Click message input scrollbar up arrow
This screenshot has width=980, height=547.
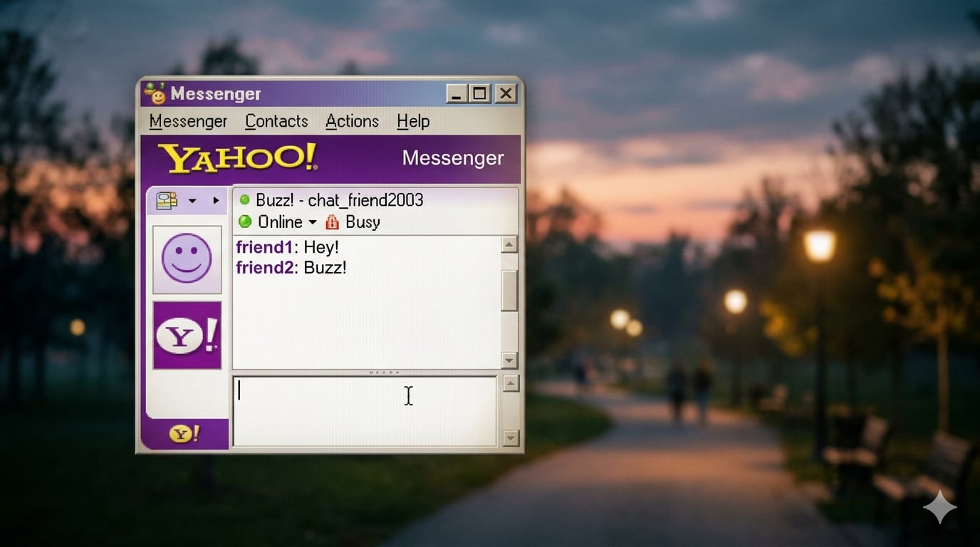pos(511,384)
